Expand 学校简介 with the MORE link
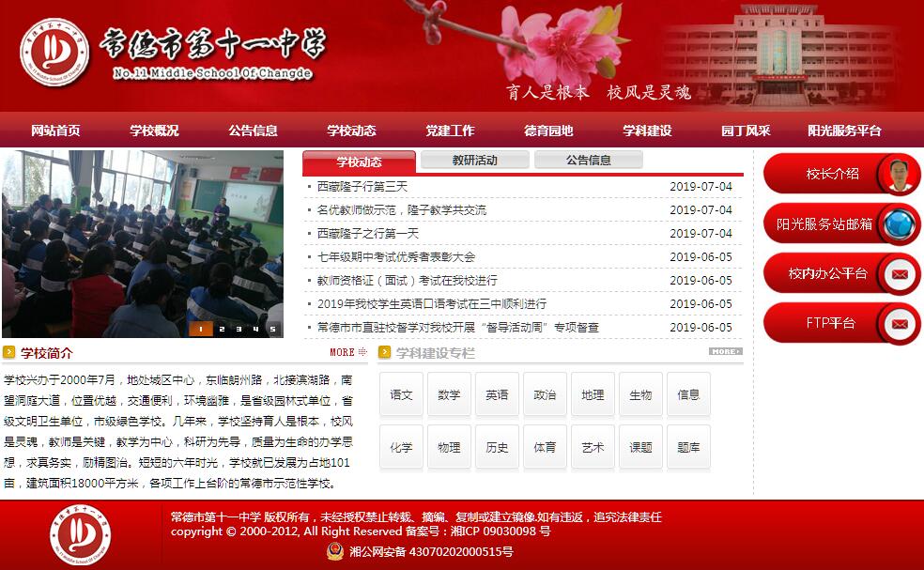 pyautogui.click(x=348, y=353)
